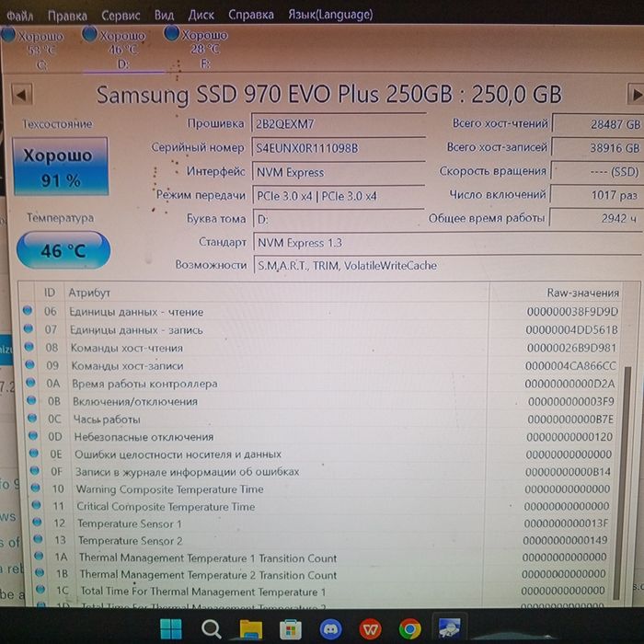
Task: Click the drive letter D: field
Action: [339, 219]
